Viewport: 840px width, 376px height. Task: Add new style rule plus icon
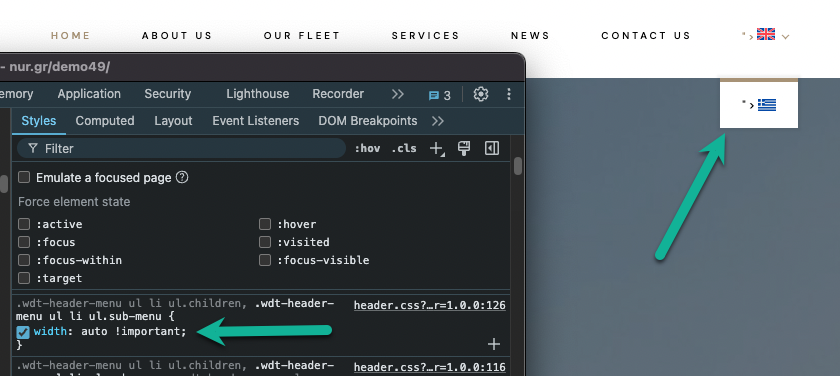437,148
